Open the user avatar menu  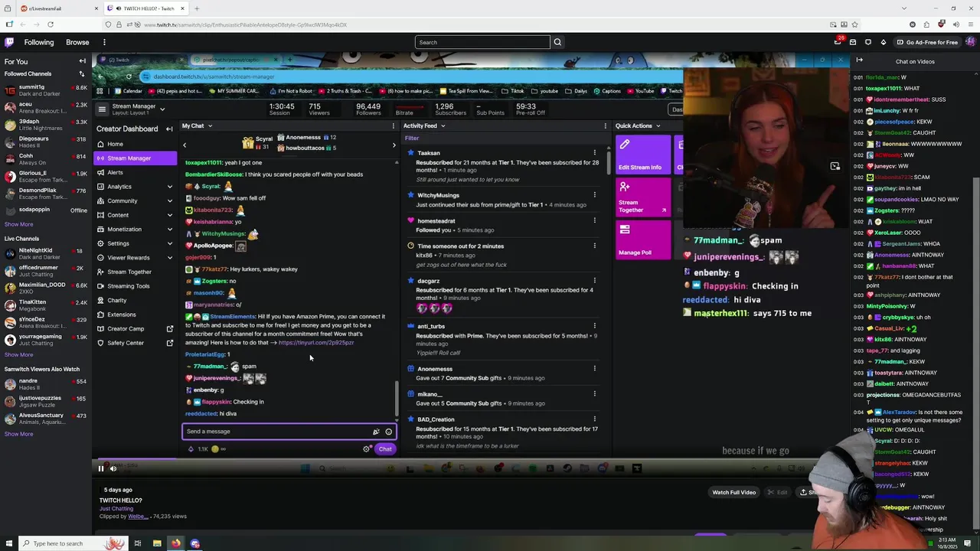pyautogui.click(x=971, y=42)
